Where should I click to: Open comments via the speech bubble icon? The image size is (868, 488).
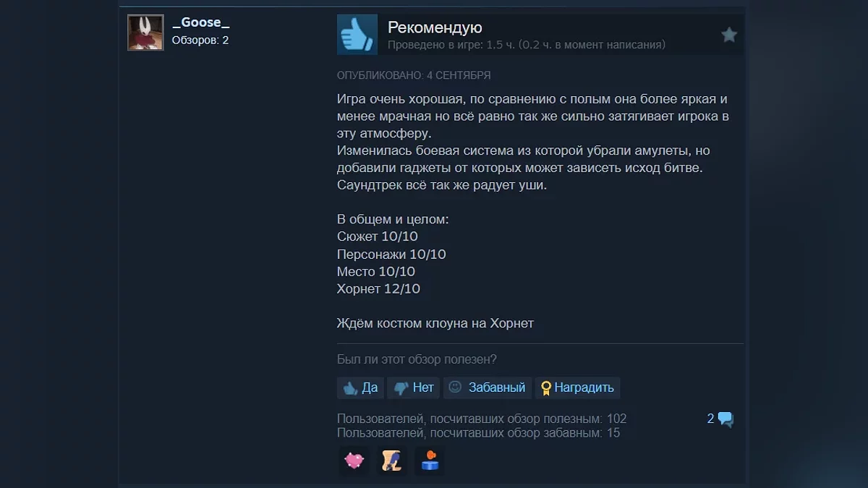point(726,419)
